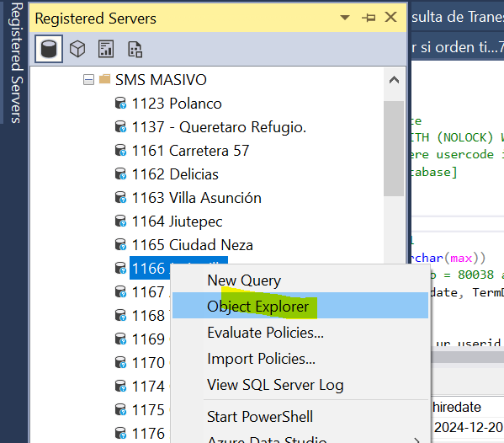Screen dimensions: 504x443
Task: Toggle auto-hide pin for Registered Servers
Action: click(x=369, y=18)
